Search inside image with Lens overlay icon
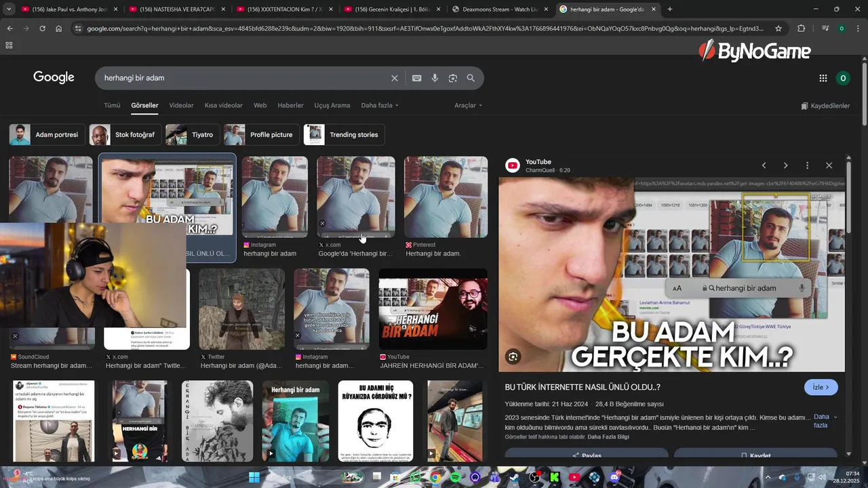Image resolution: width=868 pixels, height=488 pixels. pos(513,357)
